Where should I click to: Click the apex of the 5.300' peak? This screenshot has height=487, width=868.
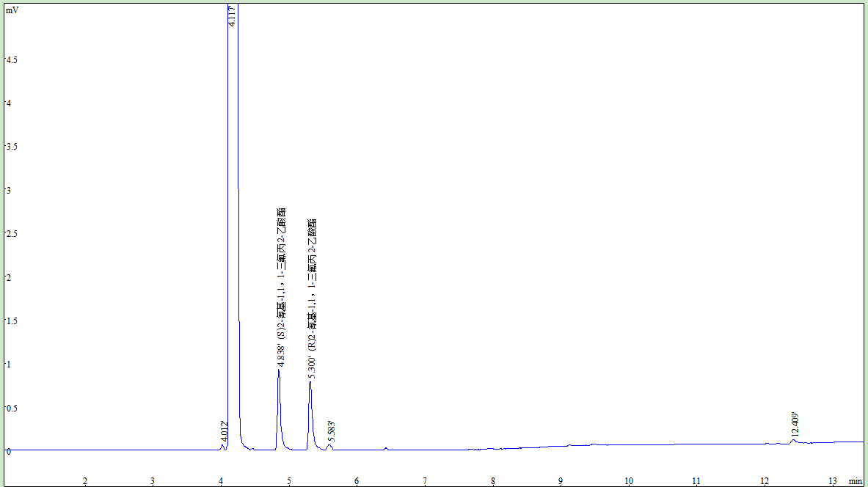(310, 382)
